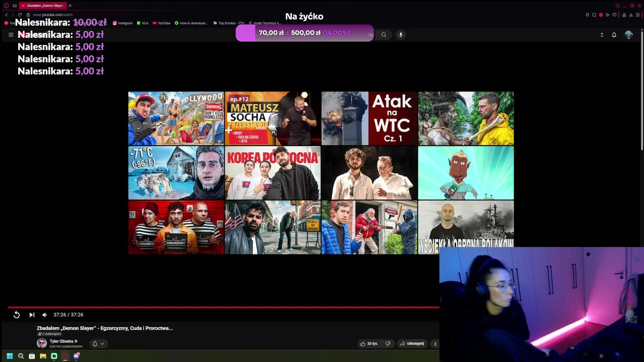Click the Opera player arrow icon
The height and width of the screenshot is (362, 644).
[608, 15]
